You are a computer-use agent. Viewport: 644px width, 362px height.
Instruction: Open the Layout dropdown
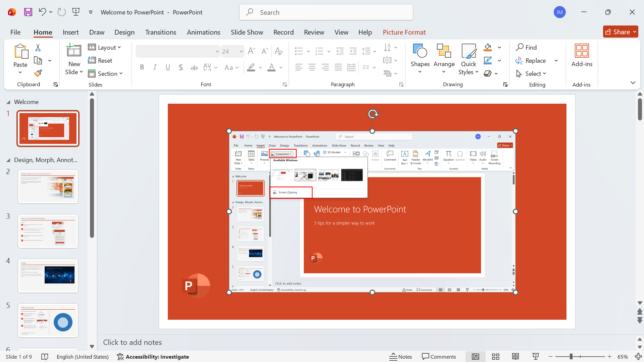[104, 47]
